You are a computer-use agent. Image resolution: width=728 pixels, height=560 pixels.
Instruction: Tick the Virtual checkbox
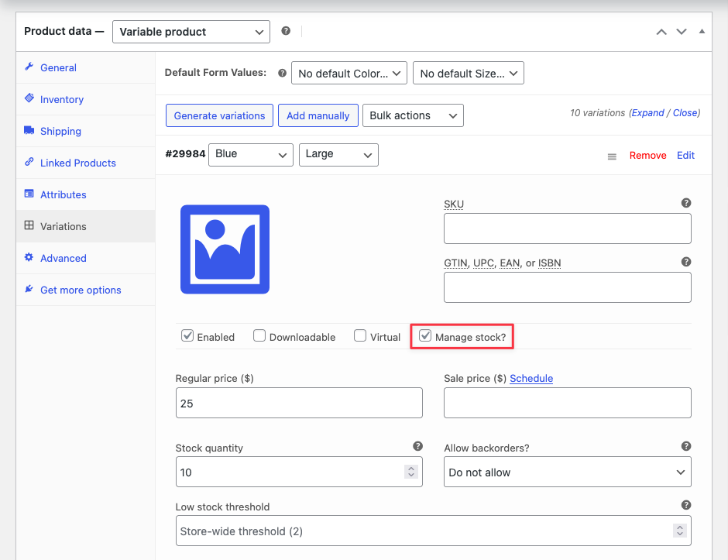click(x=360, y=336)
